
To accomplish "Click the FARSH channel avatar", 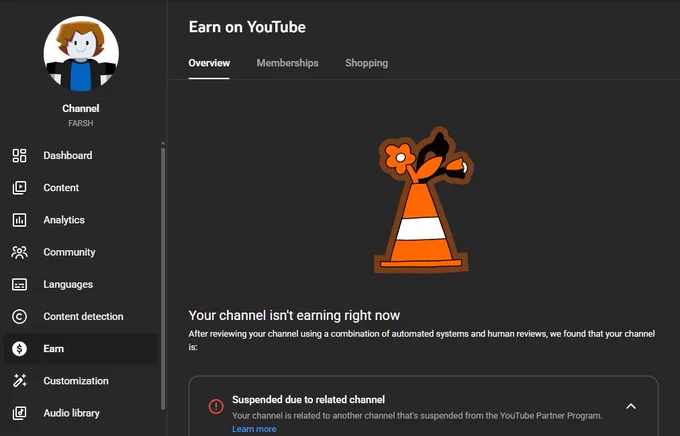I will point(81,54).
